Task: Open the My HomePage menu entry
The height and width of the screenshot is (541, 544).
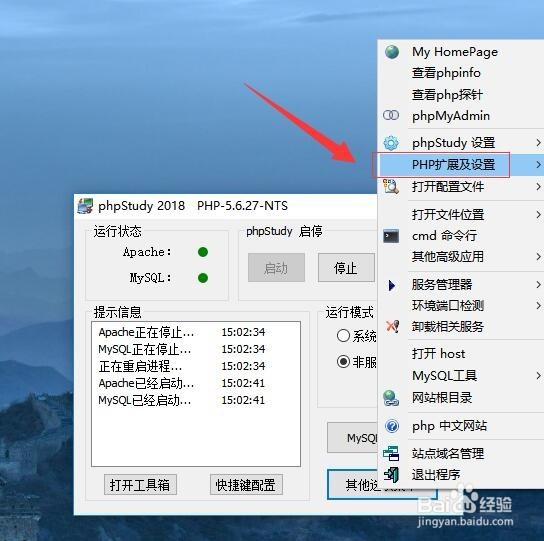Action: [461, 52]
